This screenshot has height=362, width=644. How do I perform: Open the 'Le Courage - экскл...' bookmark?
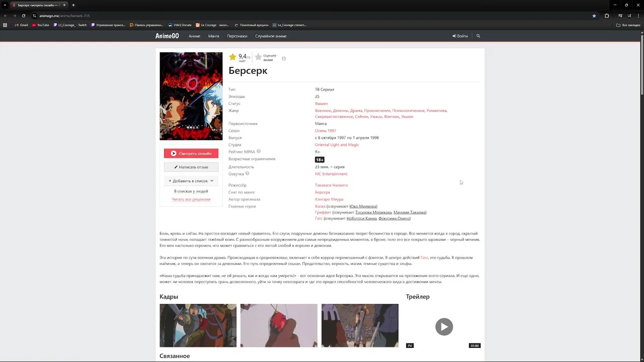212,25
